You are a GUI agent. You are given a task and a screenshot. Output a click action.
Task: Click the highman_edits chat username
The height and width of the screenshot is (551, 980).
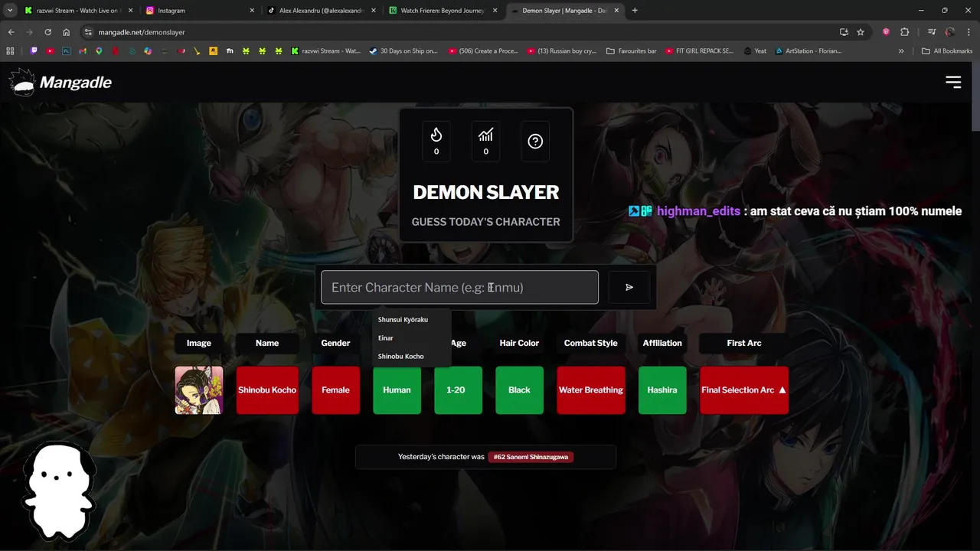click(x=698, y=211)
